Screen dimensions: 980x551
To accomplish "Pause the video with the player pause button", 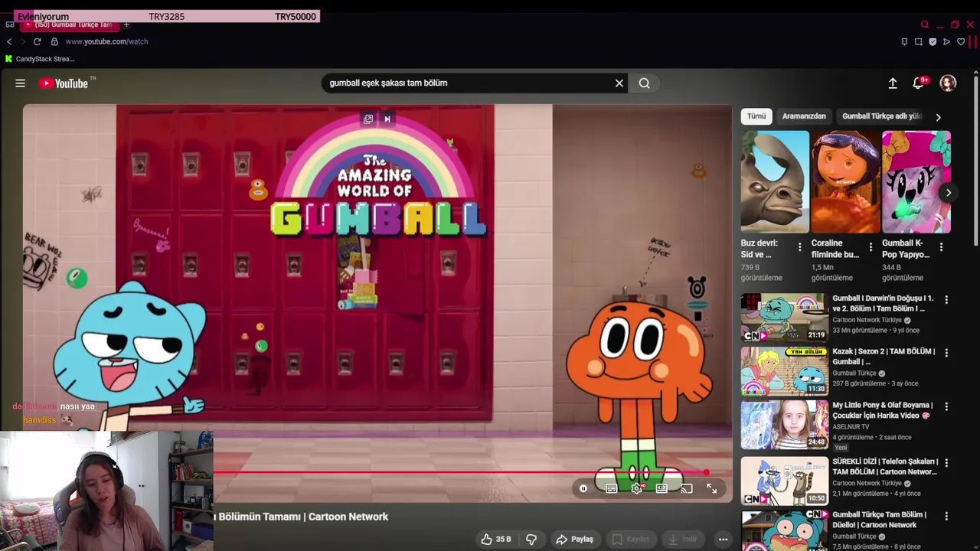I will 583,488.
